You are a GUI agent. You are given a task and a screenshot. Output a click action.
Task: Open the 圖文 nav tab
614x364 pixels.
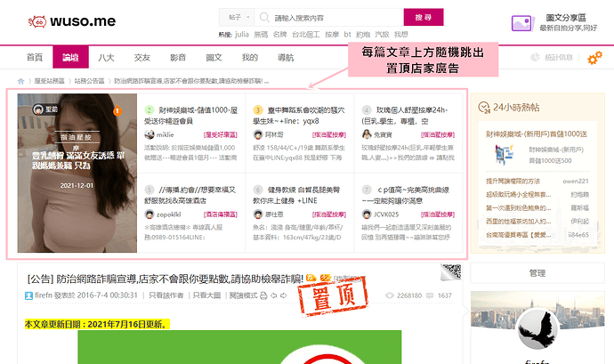coord(214,58)
